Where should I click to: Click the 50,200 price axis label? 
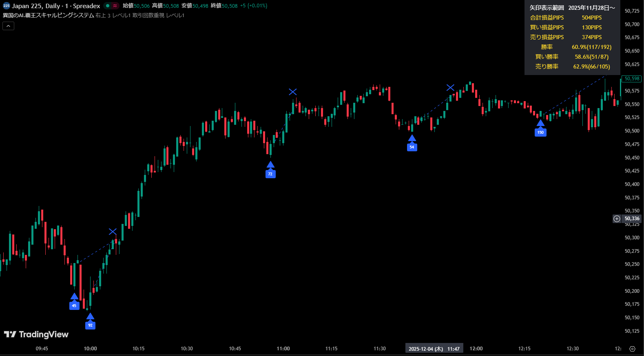tap(632, 291)
